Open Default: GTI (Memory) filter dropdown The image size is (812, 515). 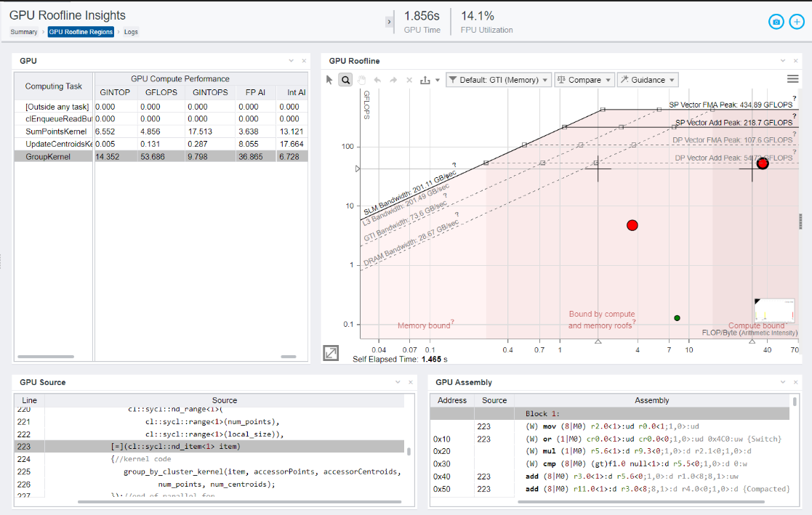pos(498,80)
